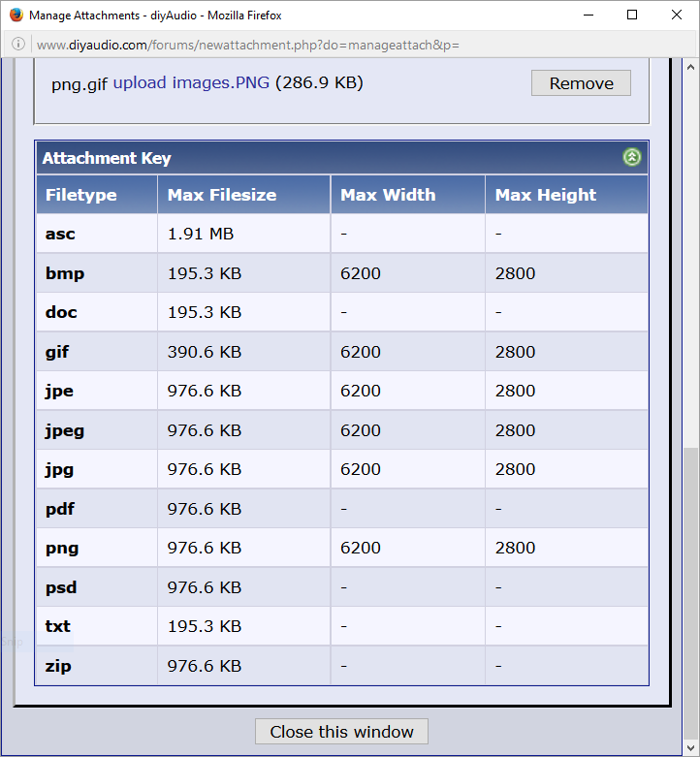700x757 pixels.
Task: Click the png row's 2800 max height
Action: (x=515, y=548)
